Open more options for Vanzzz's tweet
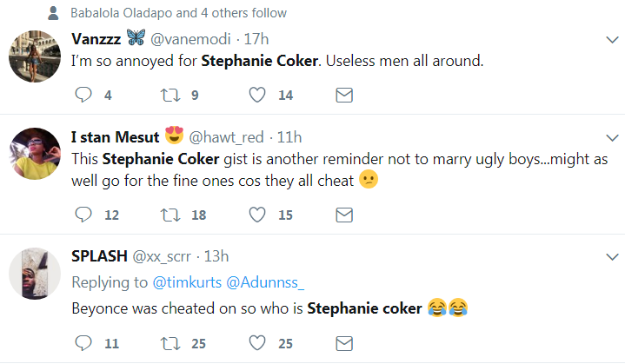Image resolution: width=625 pixels, height=364 pixels. tap(611, 40)
